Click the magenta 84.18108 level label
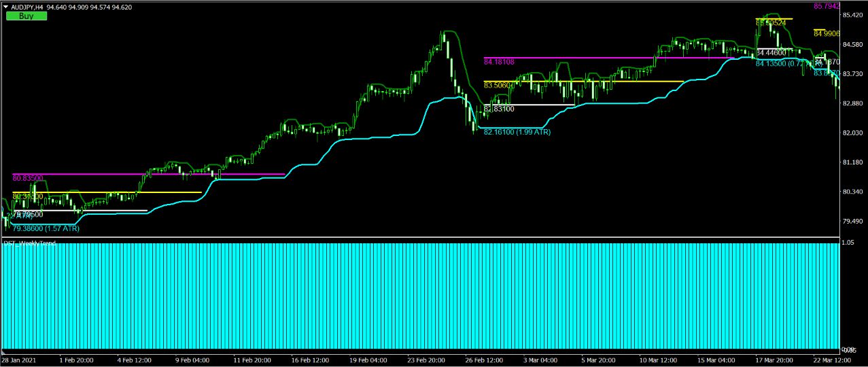This screenshot has height=367, width=868. tap(499, 62)
